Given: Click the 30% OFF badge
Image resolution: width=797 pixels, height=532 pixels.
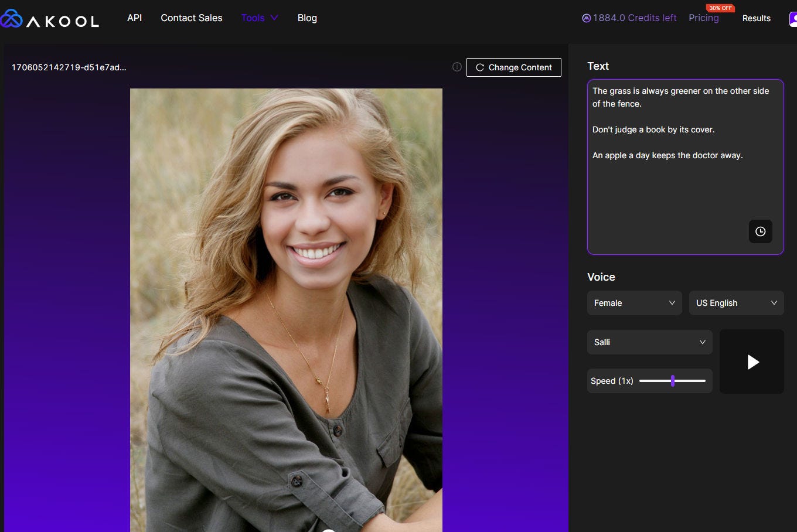Looking at the screenshot, I should click(x=720, y=8).
